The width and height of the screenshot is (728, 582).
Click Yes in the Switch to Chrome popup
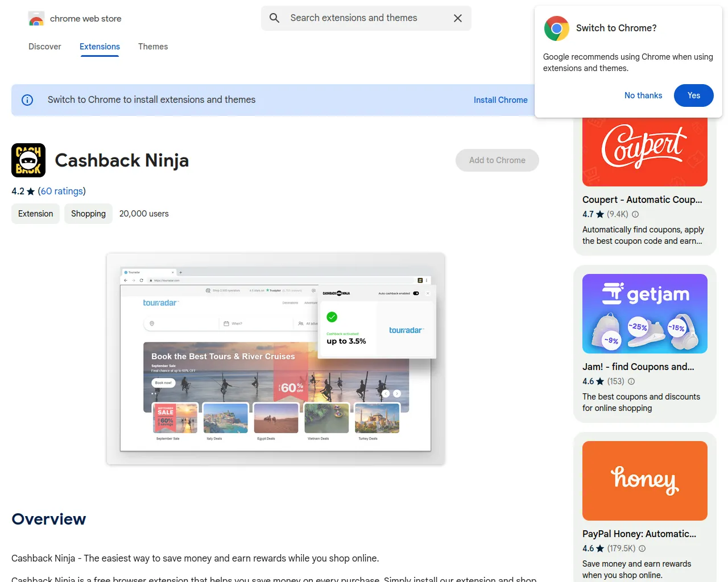(x=694, y=95)
